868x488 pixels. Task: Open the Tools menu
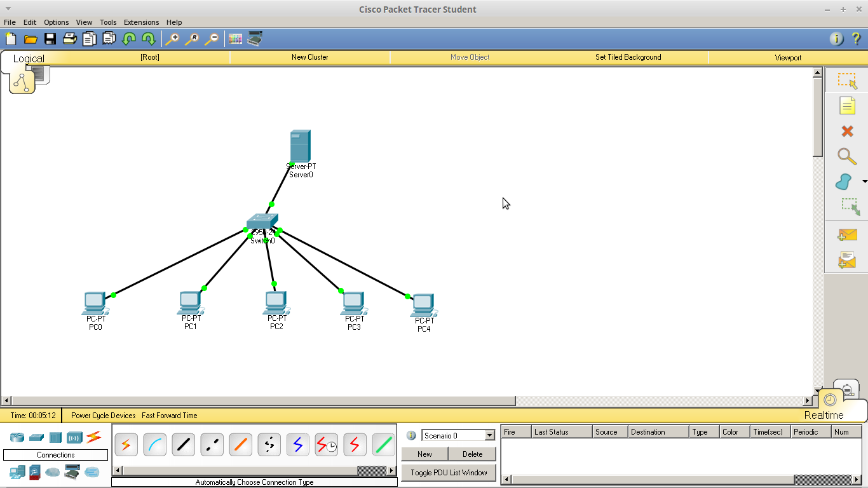(108, 22)
